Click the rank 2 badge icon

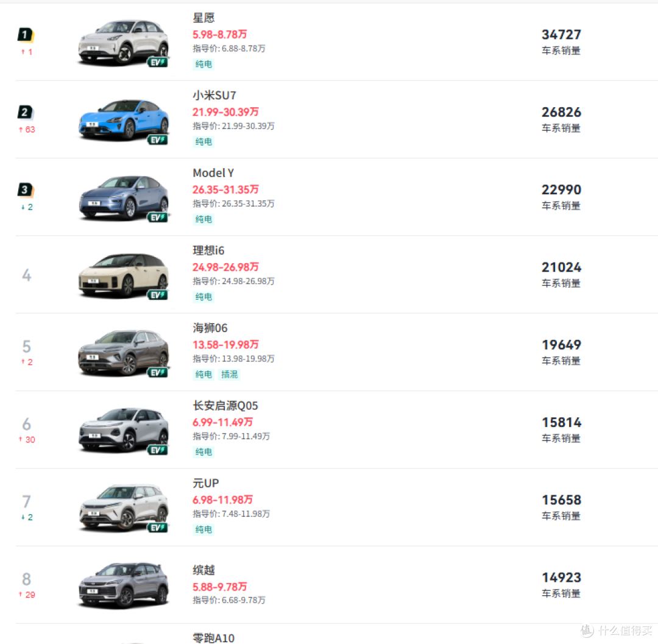(26, 112)
